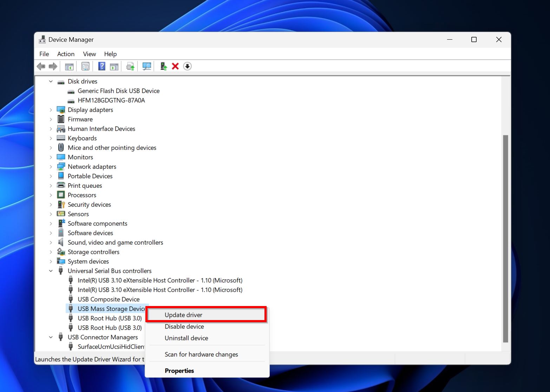Click the Network adapters icon
Image resolution: width=550 pixels, height=392 pixels.
[61, 167]
